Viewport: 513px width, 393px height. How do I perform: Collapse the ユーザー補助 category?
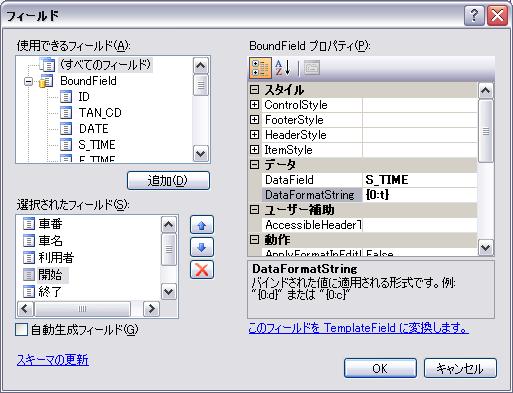[254, 210]
